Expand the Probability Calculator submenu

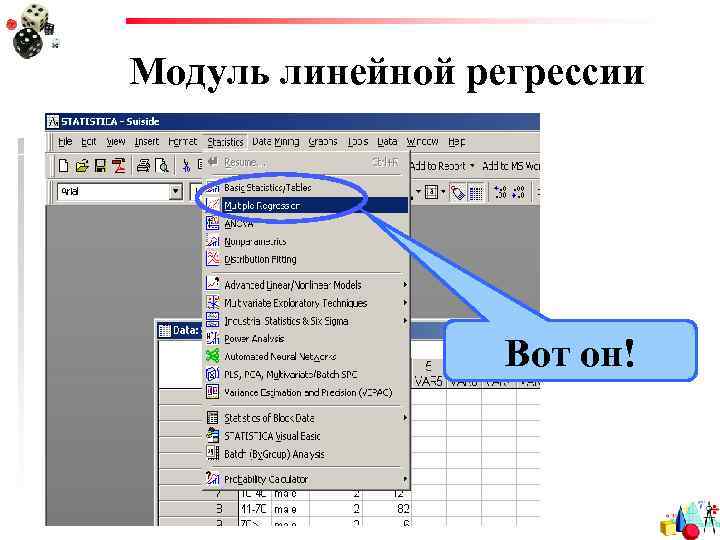[306, 479]
